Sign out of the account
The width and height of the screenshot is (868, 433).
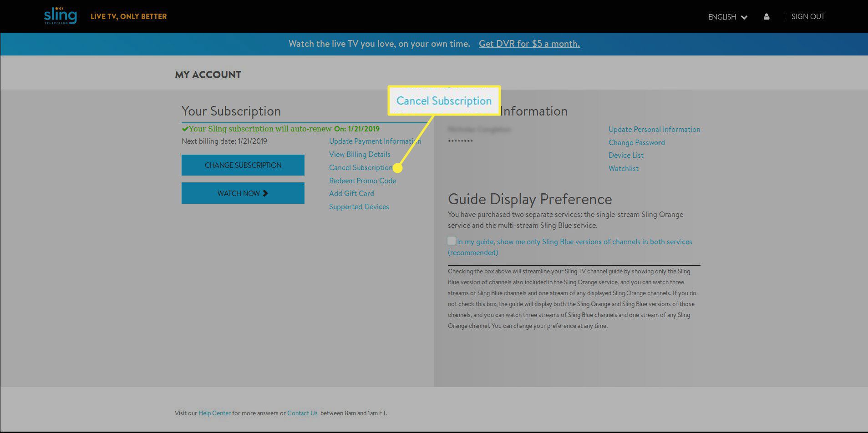pos(808,16)
